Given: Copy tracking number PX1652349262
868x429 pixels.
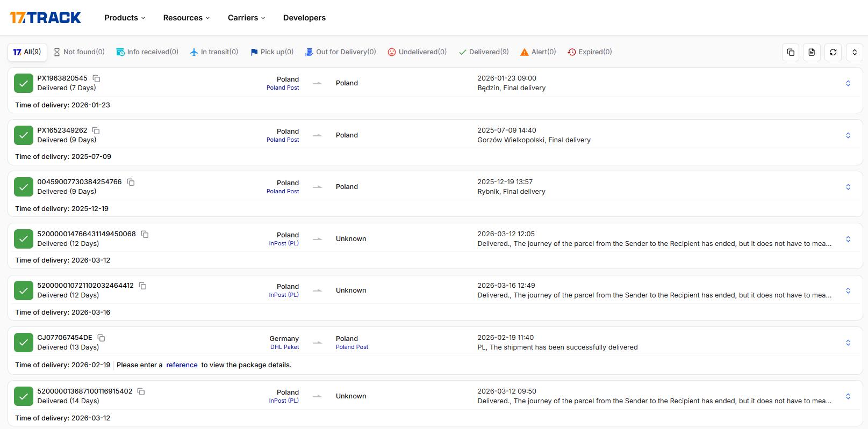Looking at the screenshot, I should point(96,130).
